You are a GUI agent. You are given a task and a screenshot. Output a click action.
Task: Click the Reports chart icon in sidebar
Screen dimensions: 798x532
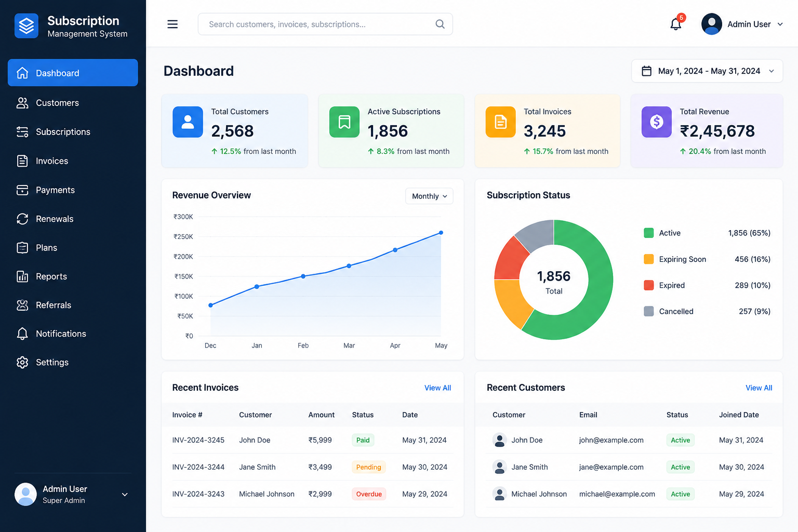click(x=22, y=276)
